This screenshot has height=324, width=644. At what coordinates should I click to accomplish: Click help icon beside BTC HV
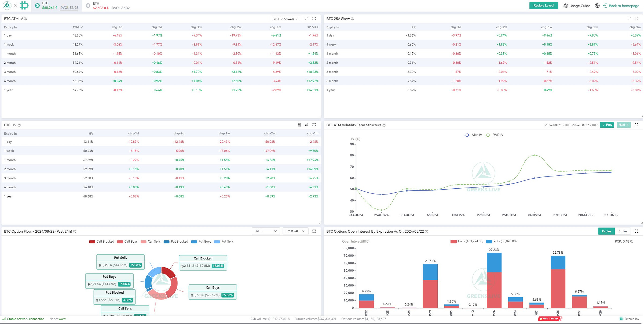[19, 125]
